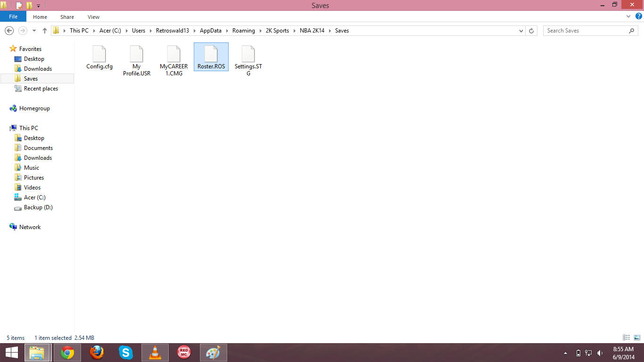The height and width of the screenshot is (362, 644).
Task: Open Homegroup in navigation pane
Action: pyautogui.click(x=34, y=108)
